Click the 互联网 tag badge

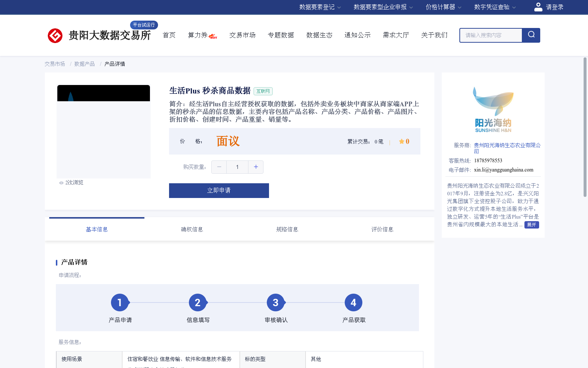tap(263, 91)
